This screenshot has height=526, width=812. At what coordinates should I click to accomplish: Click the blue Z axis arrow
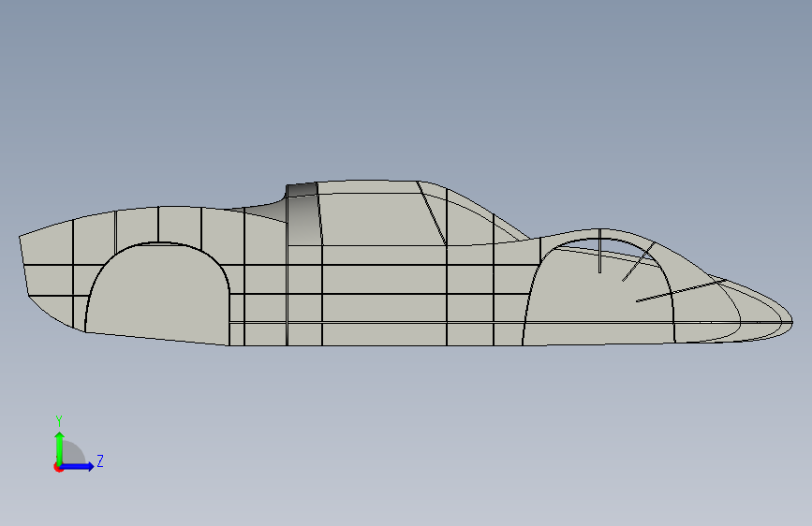(x=77, y=466)
